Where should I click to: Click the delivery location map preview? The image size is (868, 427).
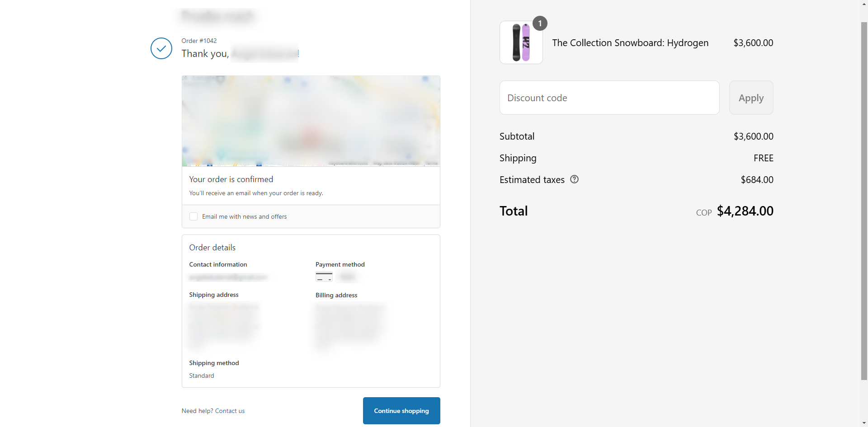311,121
